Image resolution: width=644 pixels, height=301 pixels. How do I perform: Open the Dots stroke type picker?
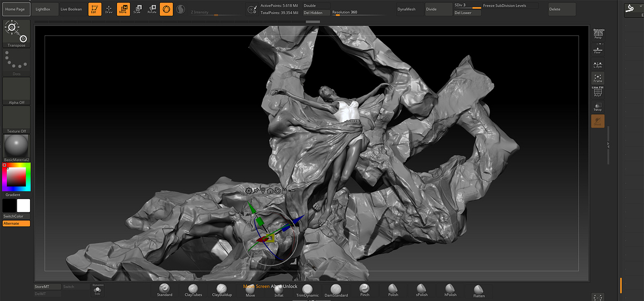click(x=16, y=63)
